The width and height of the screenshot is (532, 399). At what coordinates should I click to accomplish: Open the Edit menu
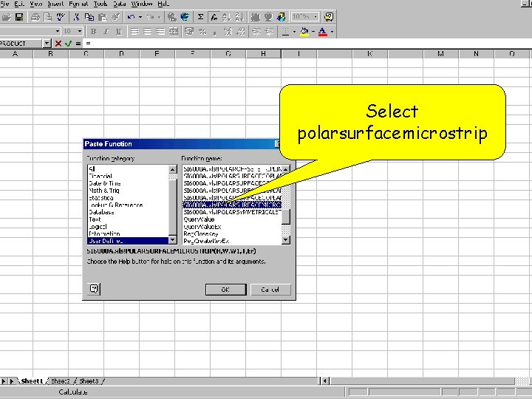pos(18,4)
